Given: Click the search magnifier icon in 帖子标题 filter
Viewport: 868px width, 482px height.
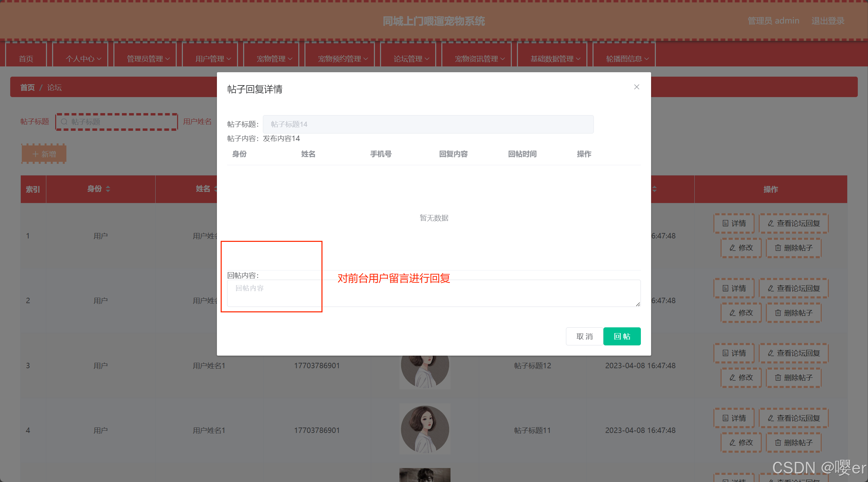Looking at the screenshot, I should (64, 122).
